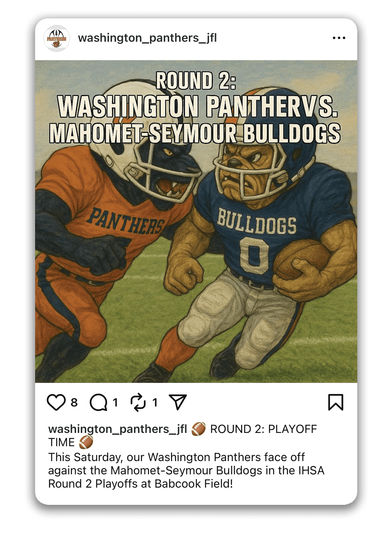
Task: Tap the Panthers versus Bulldogs post image
Action: pyautogui.click(x=196, y=222)
